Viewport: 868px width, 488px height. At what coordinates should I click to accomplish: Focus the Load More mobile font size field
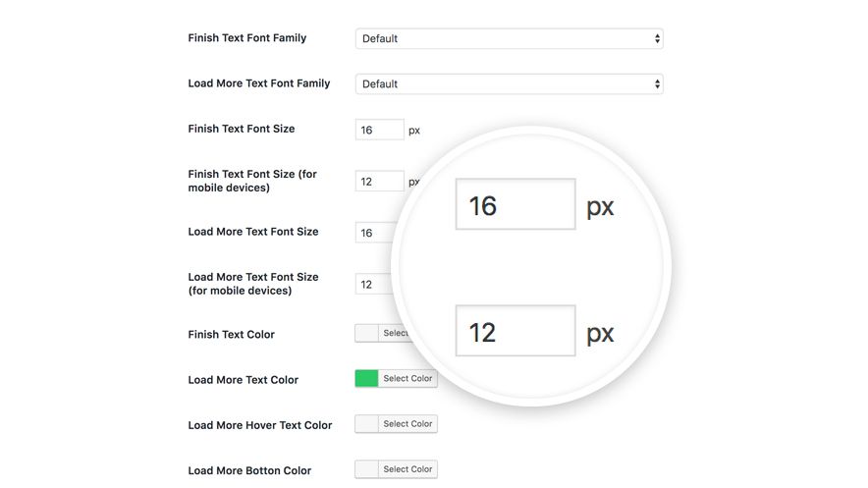[373, 285]
